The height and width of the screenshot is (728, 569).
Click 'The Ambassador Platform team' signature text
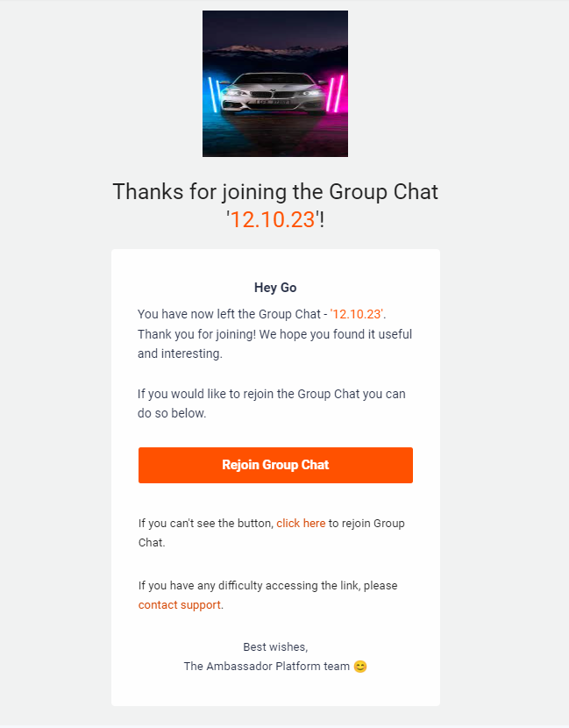(267, 667)
